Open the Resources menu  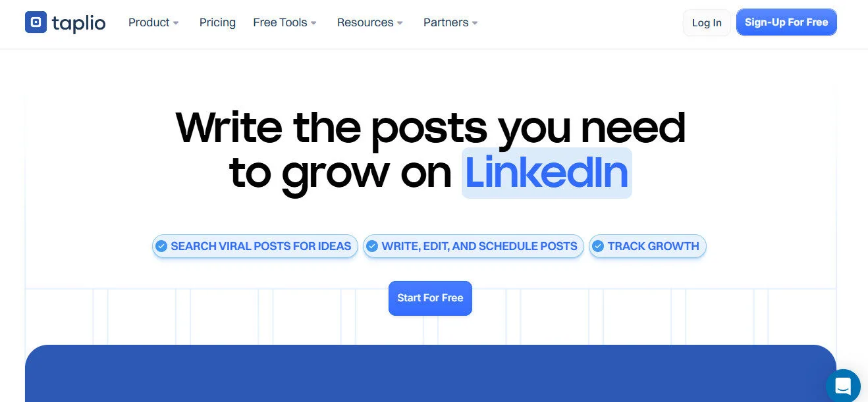click(x=365, y=22)
